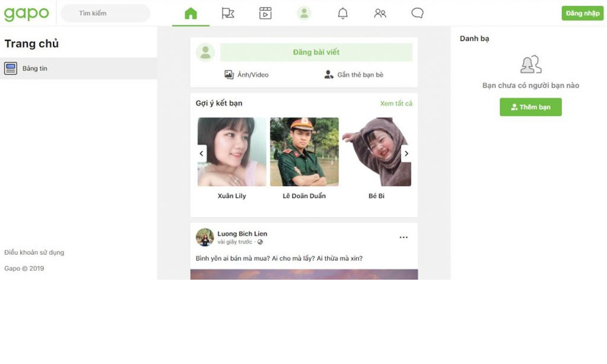The image size is (607, 364).
Task: Open the notifications bell
Action: (x=343, y=13)
